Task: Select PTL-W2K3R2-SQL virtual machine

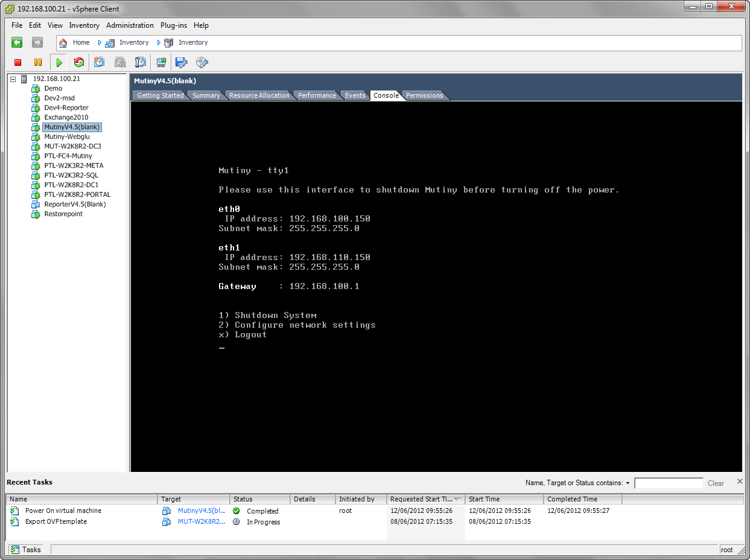Action: pos(71,176)
